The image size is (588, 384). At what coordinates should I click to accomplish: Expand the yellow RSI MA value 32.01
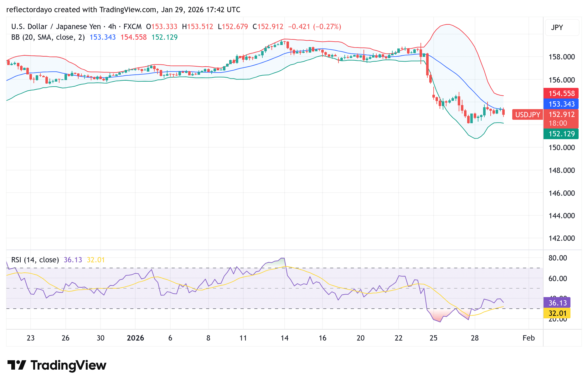pyautogui.click(x=558, y=313)
